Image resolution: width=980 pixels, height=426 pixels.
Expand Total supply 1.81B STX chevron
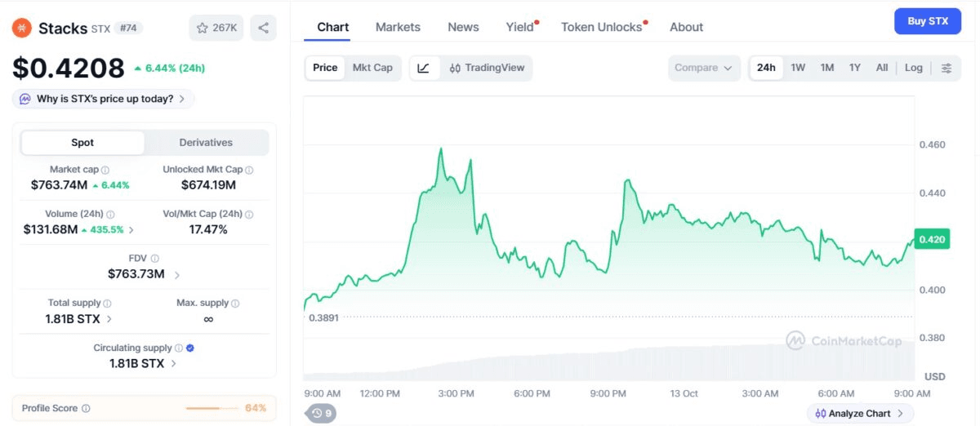click(109, 319)
